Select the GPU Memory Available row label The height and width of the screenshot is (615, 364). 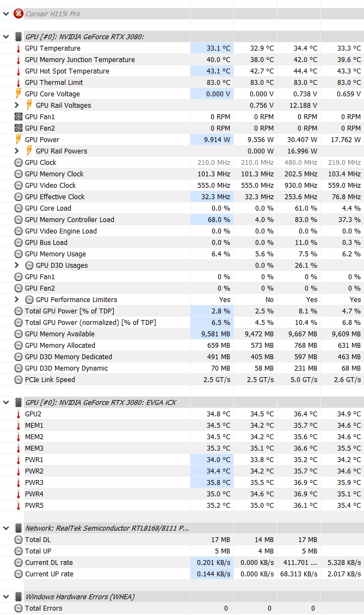(60, 334)
